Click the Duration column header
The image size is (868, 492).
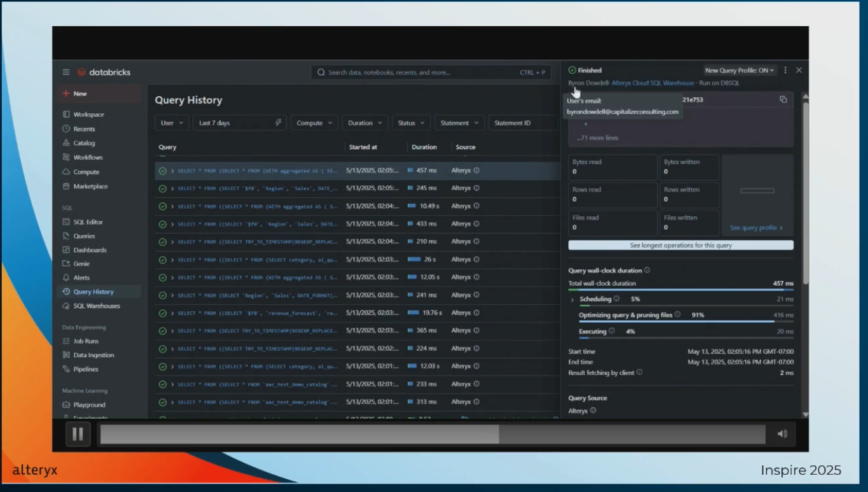pyautogui.click(x=424, y=147)
